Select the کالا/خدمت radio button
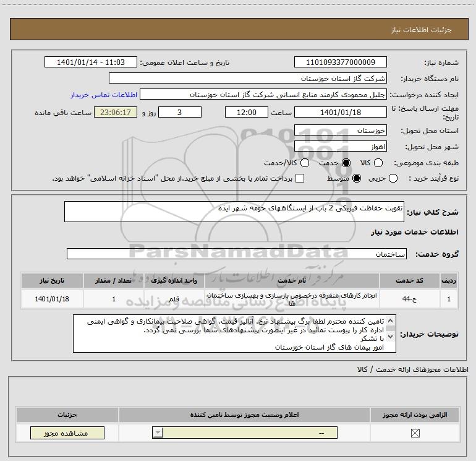The image size is (476, 461). click(x=305, y=163)
